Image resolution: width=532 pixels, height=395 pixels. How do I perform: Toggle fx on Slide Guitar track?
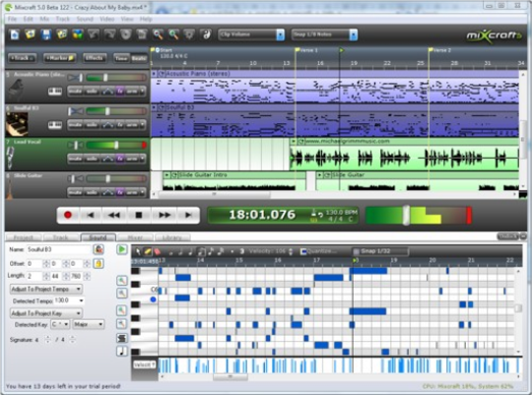click(x=120, y=192)
